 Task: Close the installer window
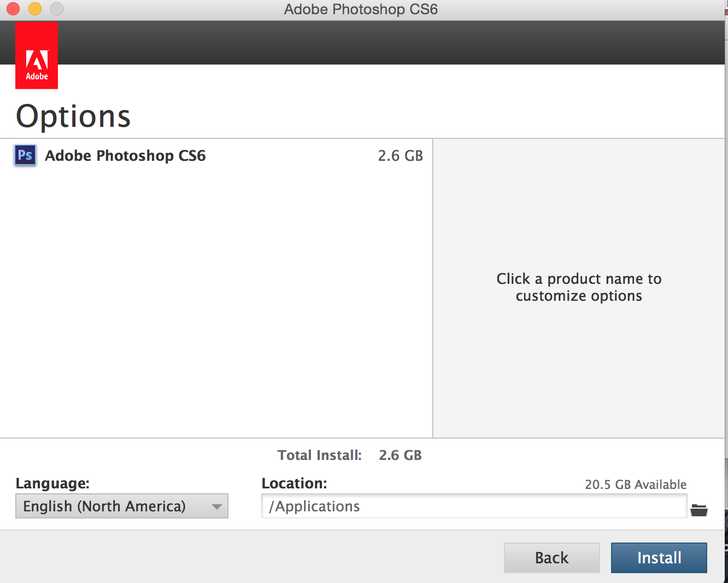tap(13, 9)
